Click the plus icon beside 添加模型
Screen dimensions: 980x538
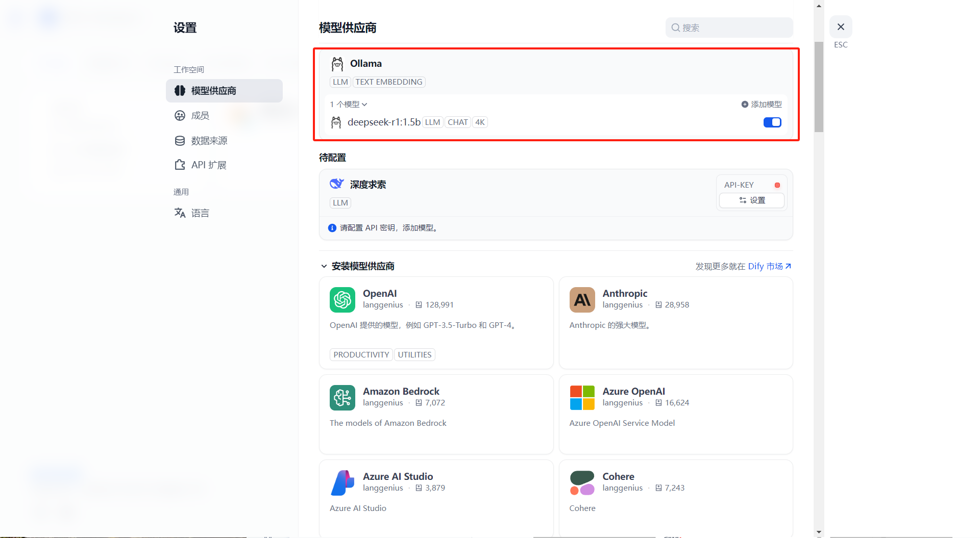pos(745,104)
